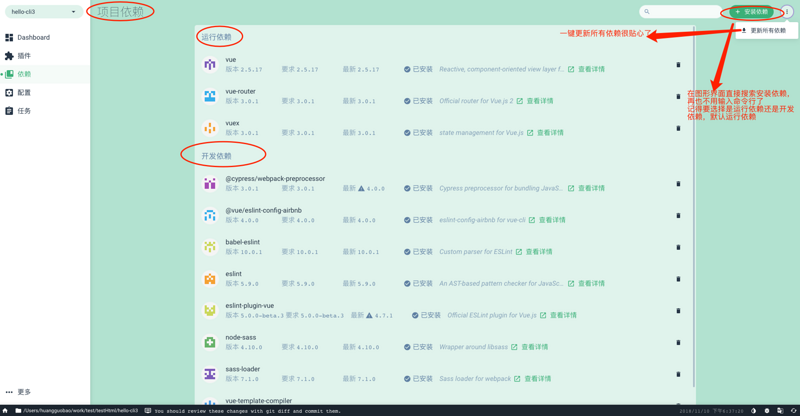Click the babel-eslint package logo
Viewport: 800px width, 416px height.
click(210, 247)
